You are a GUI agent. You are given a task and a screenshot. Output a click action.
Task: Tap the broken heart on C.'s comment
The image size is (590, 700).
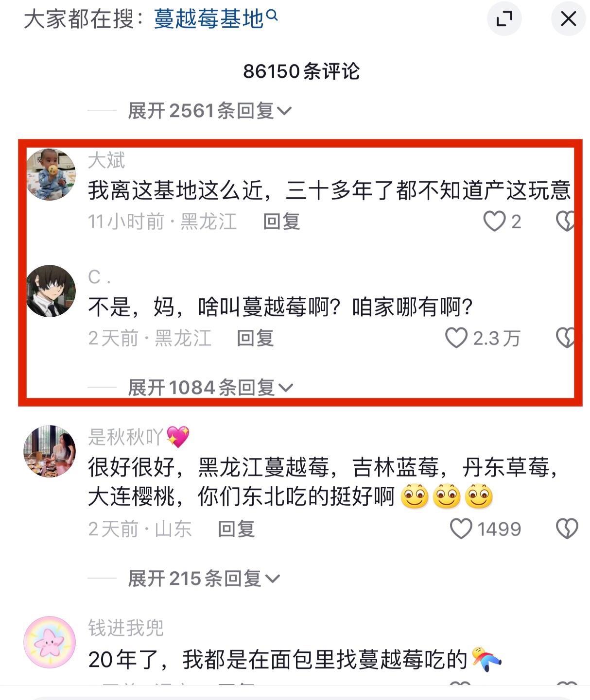(x=565, y=338)
